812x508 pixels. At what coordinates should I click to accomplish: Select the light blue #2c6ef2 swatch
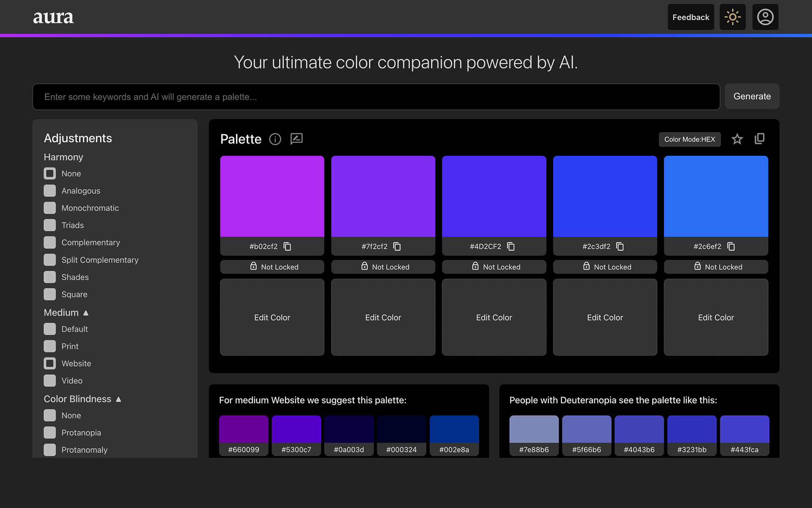tap(716, 196)
